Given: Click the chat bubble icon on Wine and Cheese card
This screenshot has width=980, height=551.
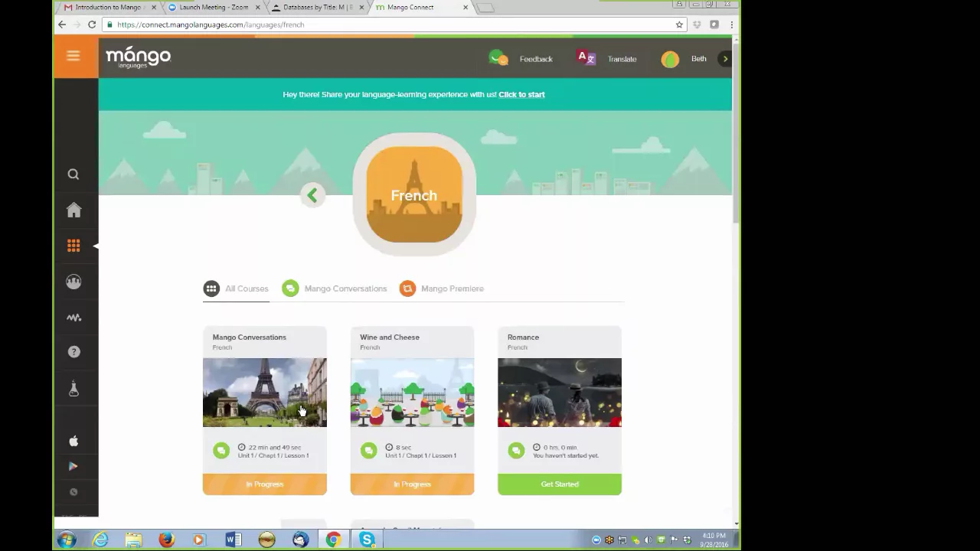Looking at the screenshot, I should (x=369, y=451).
